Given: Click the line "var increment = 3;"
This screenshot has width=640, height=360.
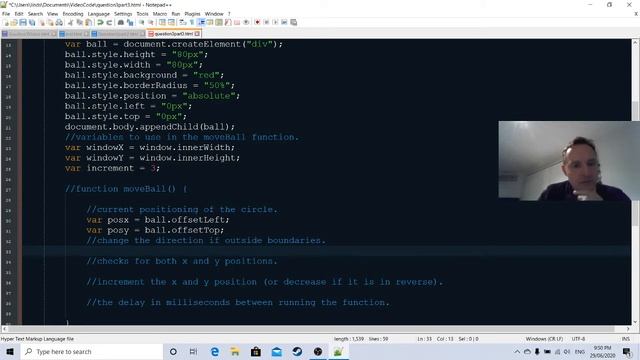Looking at the screenshot, I should (112, 168).
